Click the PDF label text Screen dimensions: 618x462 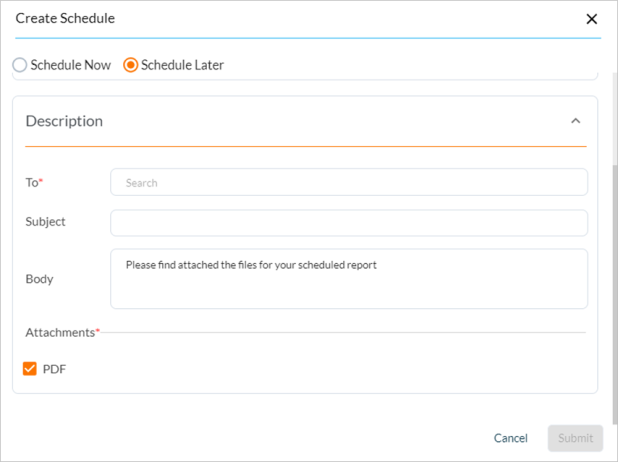pyautogui.click(x=55, y=369)
